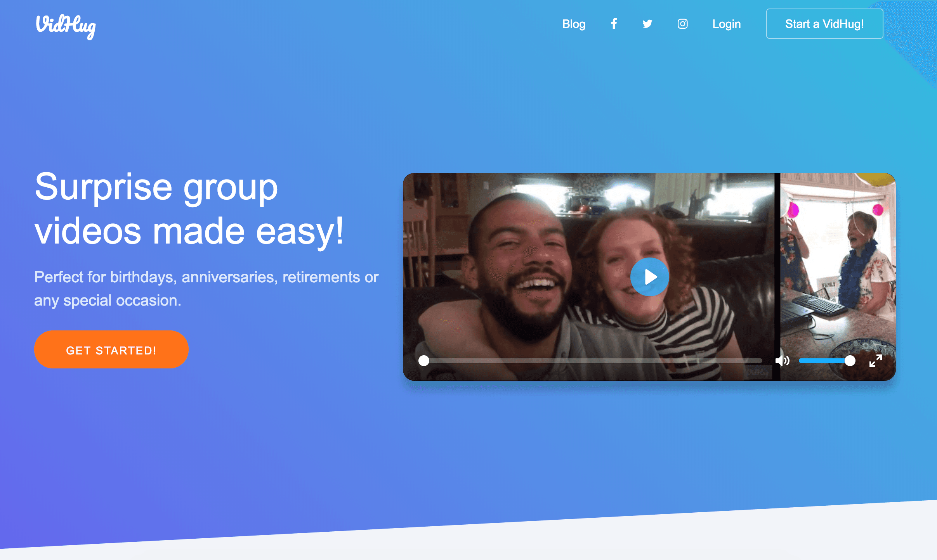
Task: Click the blue volume level bar
Action: (821, 361)
